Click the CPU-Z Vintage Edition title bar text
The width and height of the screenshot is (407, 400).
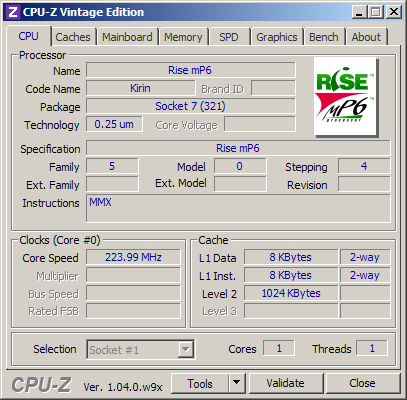83,12
